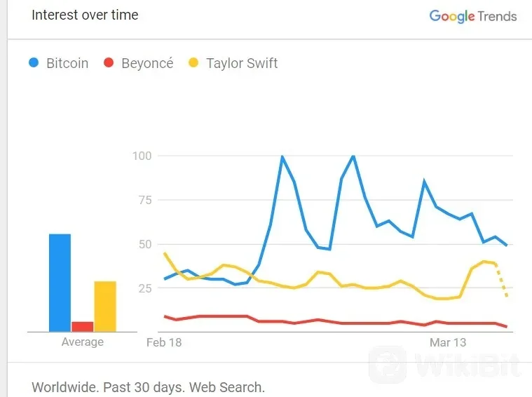Click the 100 value on the y-axis
This screenshot has width=532, height=397.
tap(142, 155)
